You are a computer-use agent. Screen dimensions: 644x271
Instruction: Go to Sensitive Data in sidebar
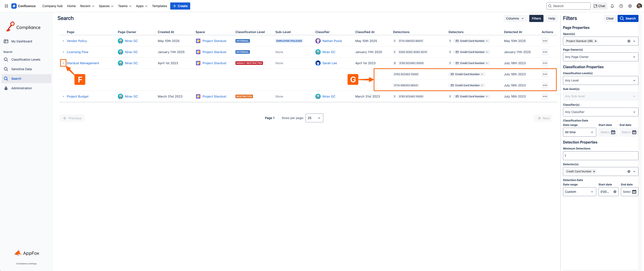coord(22,69)
